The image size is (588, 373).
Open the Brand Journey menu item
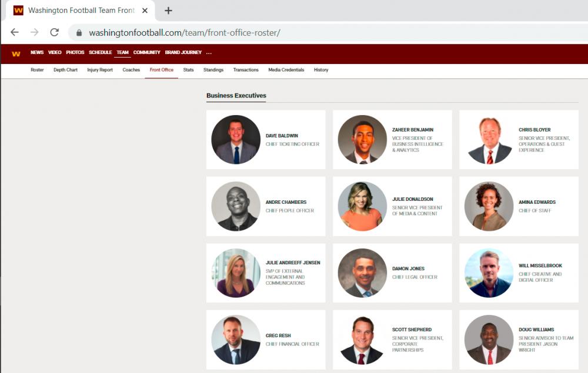183,53
